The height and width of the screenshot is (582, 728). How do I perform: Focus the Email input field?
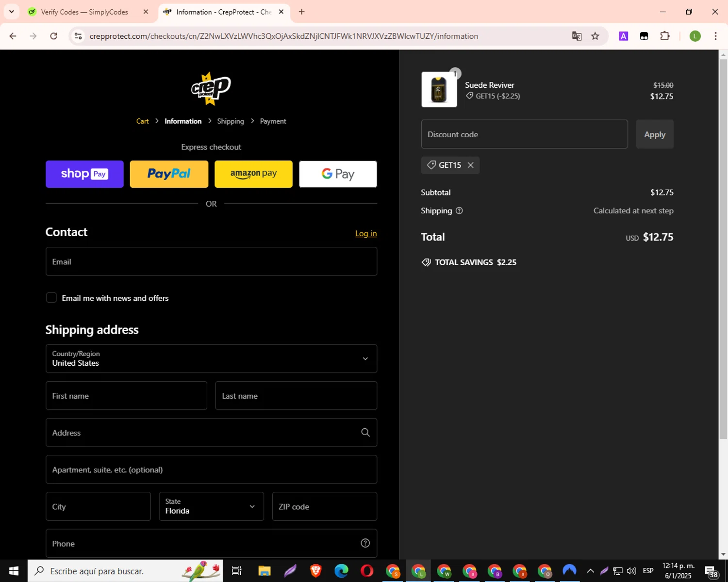coord(211,261)
